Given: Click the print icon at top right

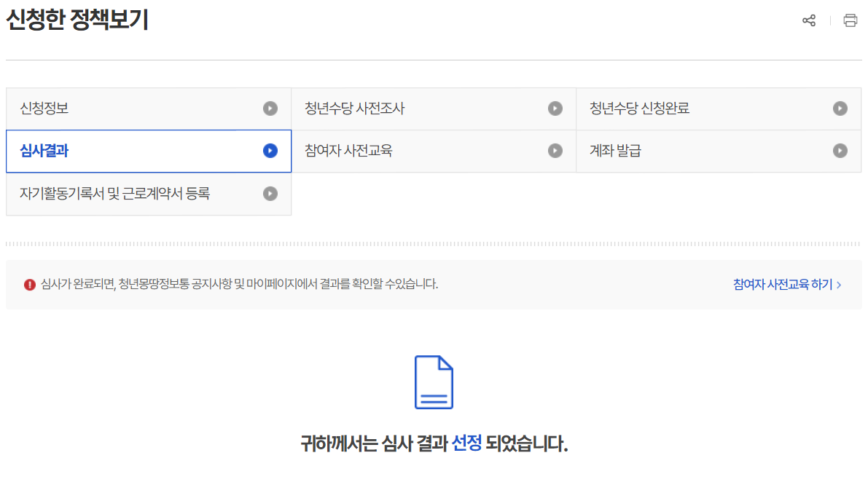Looking at the screenshot, I should coord(850,20).
